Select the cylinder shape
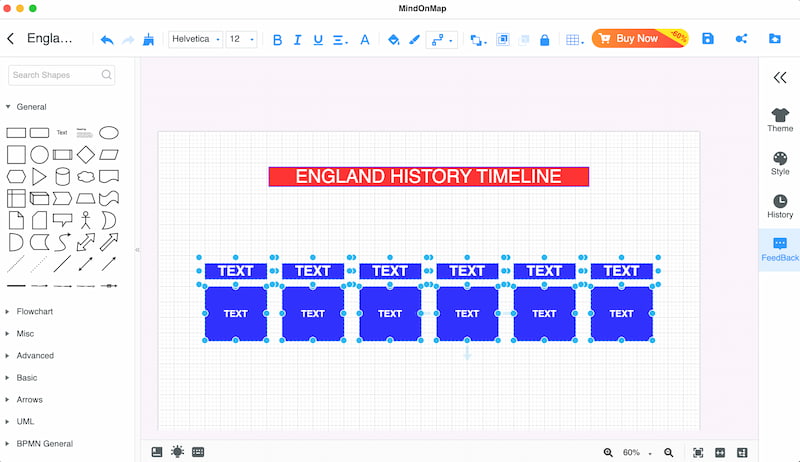 pyautogui.click(x=62, y=176)
